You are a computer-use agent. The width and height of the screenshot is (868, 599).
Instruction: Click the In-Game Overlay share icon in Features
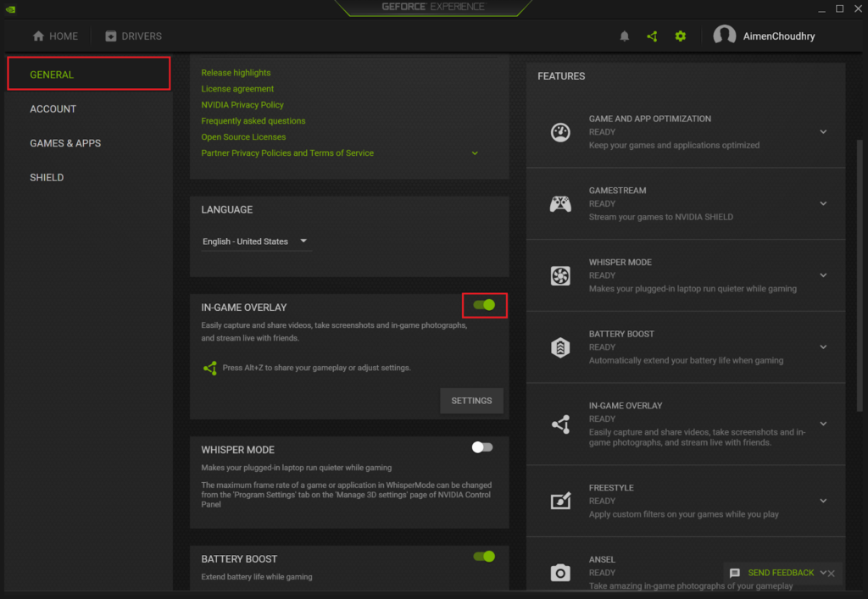pyautogui.click(x=560, y=423)
